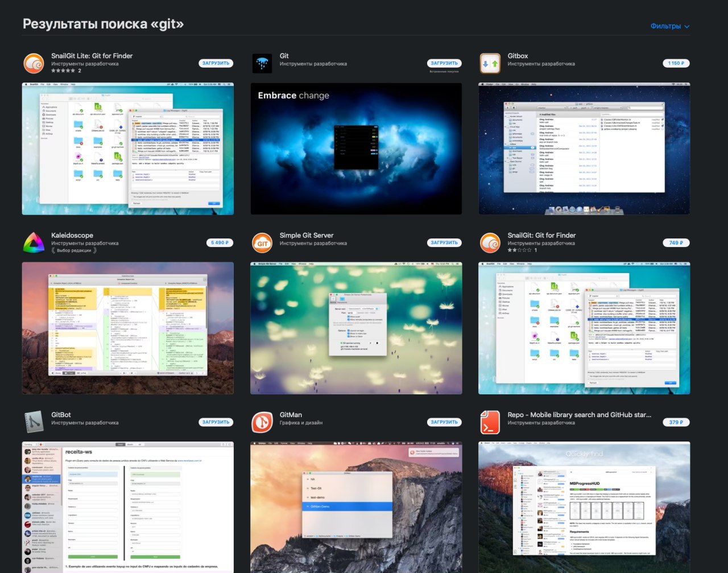Image resolution: width=728 pixels, height=573 pixels.
Task: Open the GitBot title link
Action: [61, 415]
